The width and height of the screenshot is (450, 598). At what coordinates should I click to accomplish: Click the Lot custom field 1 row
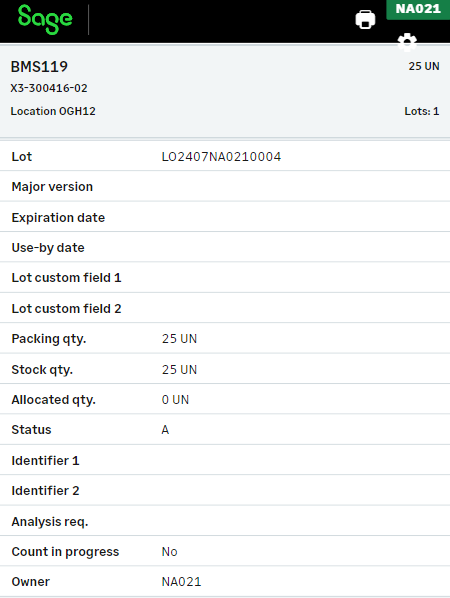coord(225,278)
